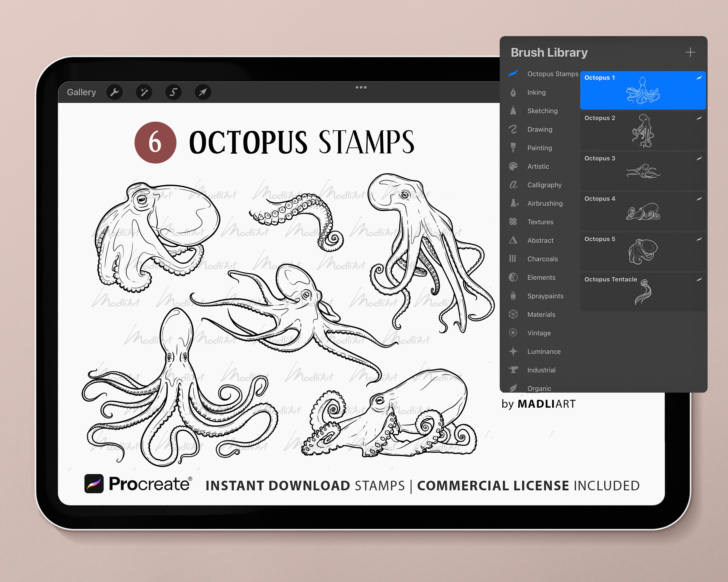Screen dimensions: 728x582
Task: Select the Octopus Stamps brush set
Action: coord(552,74)
